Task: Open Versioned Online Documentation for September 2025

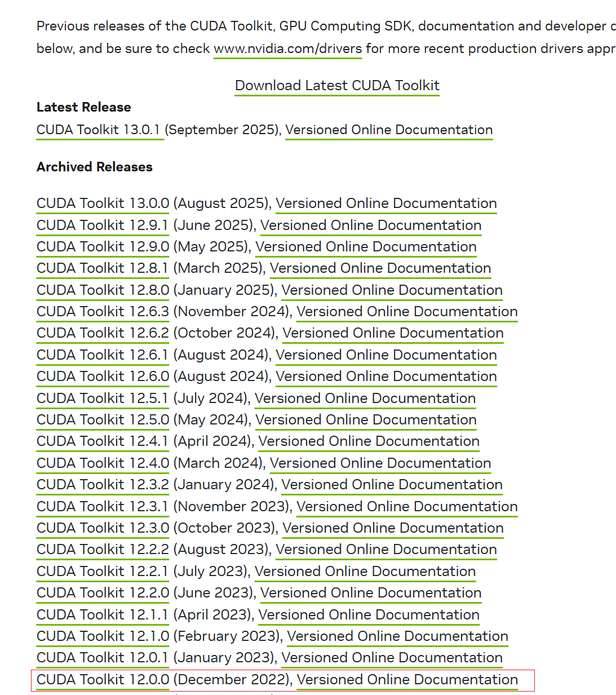Action: [x=389, y=130]
